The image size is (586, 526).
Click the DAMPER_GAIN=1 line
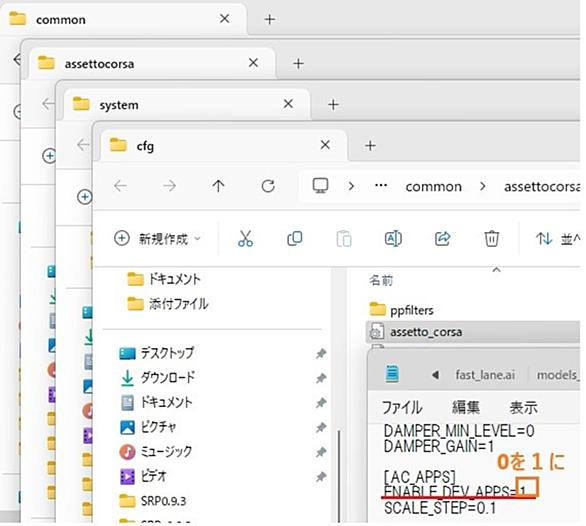439,446
